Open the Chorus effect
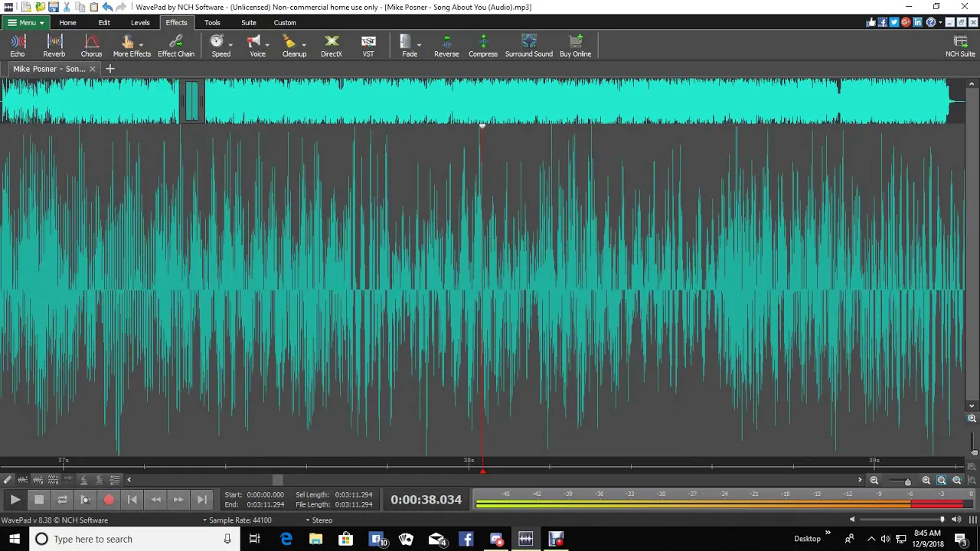Screen dimensions: 980x551 tap(91, 46)
